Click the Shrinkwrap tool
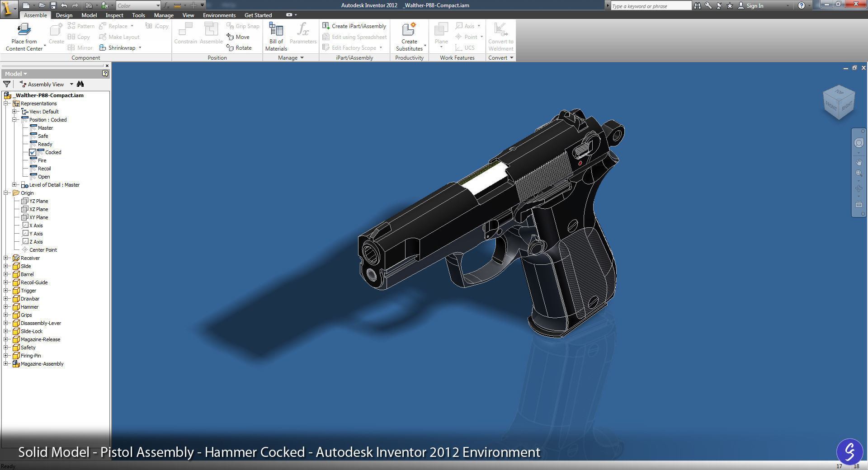Image resolution: width=868 pixels, height=470 pixels. pyautogui.click(x=118, y=48)
